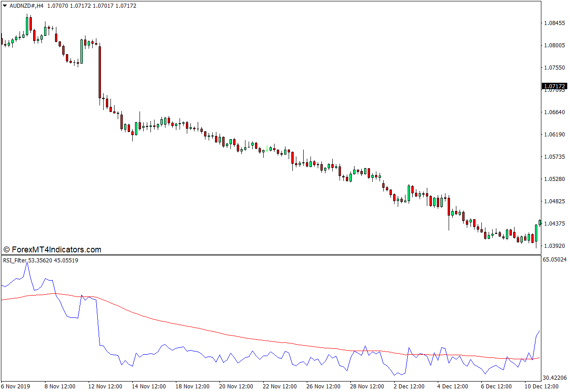Viewport: 570px width, 392px height.
Task: Click the 65.05024 indicator scale value
Action: 554,260
